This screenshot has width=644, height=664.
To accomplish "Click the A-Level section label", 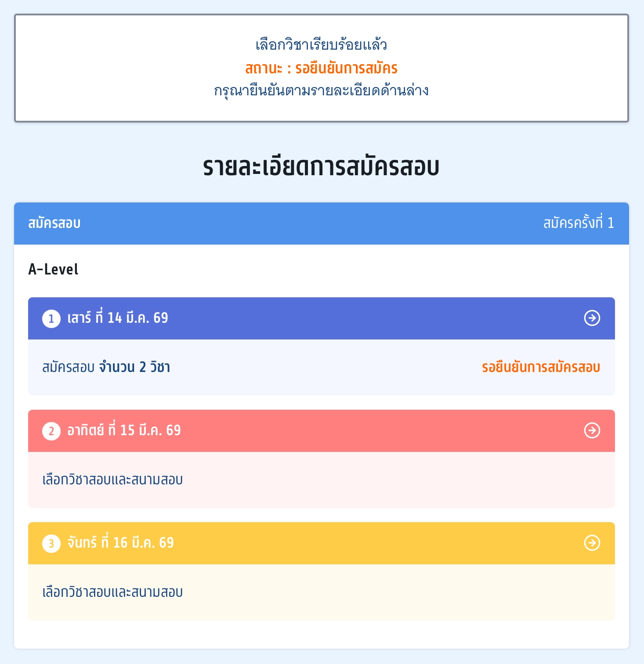I will pyautogui.click(x=53, y=269).
